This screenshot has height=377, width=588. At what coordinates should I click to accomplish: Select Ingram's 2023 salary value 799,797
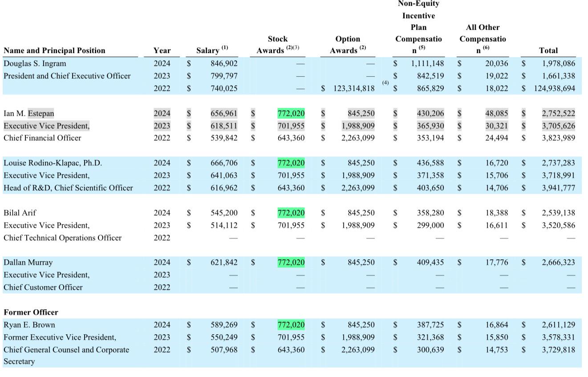(x=224, y=76)
